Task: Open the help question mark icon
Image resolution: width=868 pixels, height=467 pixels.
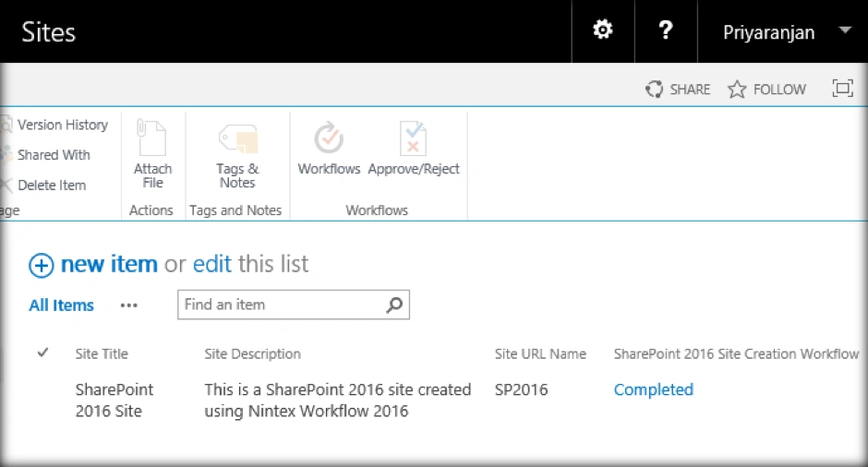Action: (x=666, y=30)
